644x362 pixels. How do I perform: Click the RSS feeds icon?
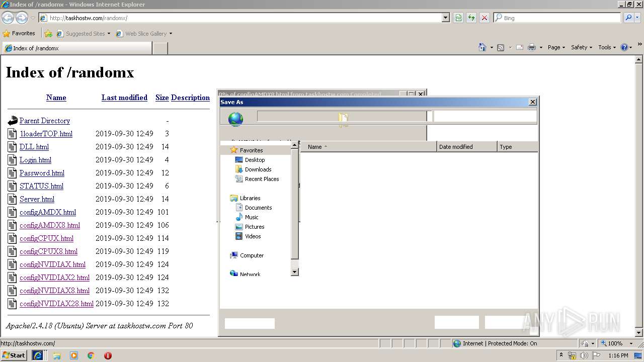[501, 47]
